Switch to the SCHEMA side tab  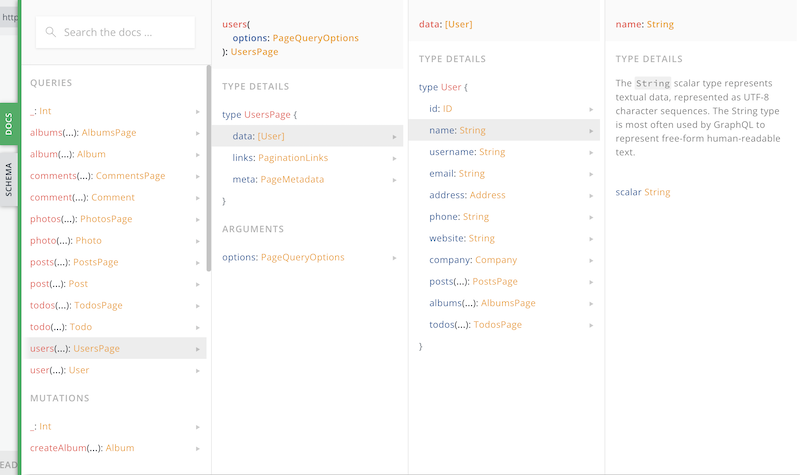point(9,180)
